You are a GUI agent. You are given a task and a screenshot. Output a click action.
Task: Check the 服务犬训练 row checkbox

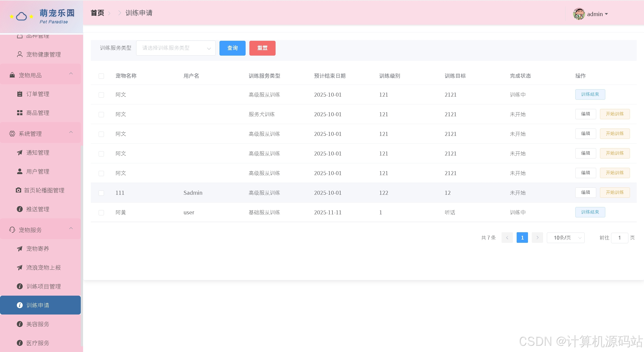101,114
